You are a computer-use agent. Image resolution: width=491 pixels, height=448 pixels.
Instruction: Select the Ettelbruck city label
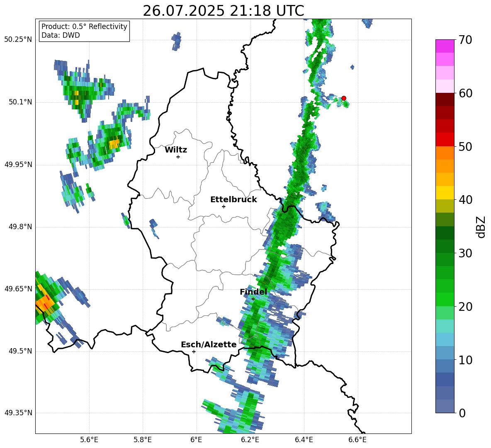(x=233, y=200)
